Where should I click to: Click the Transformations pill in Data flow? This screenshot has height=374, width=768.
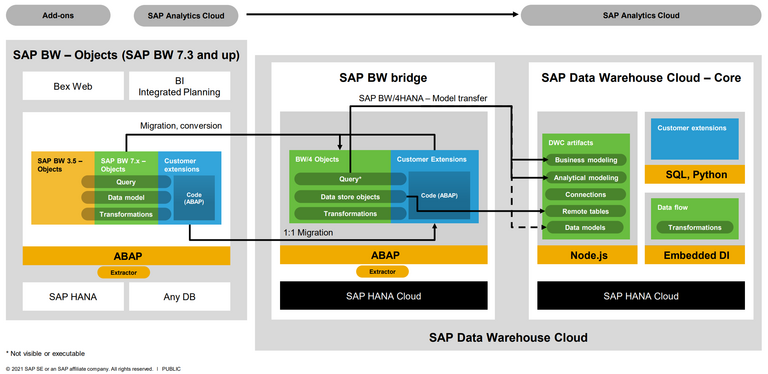(x=695, y=227)
